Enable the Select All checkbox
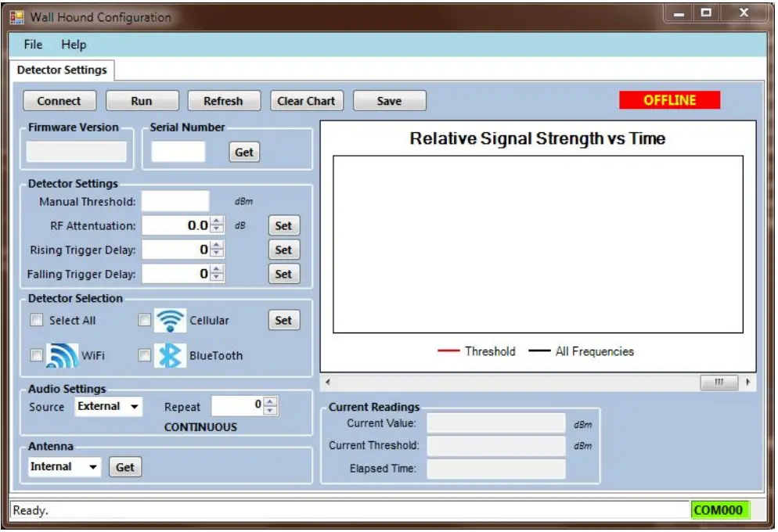 pos(35,320)
